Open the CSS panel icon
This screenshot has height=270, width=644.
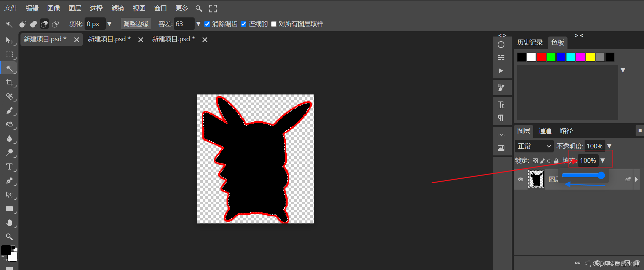click(x=501, y=135)
